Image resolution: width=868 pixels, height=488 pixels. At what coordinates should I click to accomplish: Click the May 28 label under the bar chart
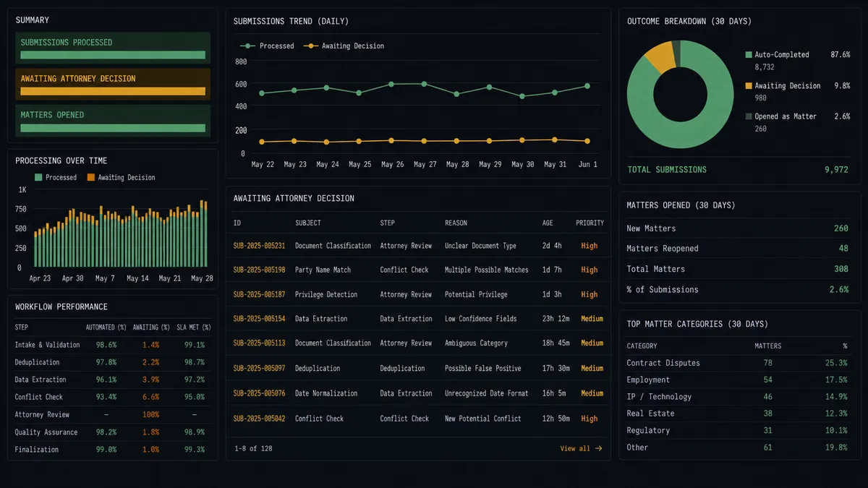202,278
